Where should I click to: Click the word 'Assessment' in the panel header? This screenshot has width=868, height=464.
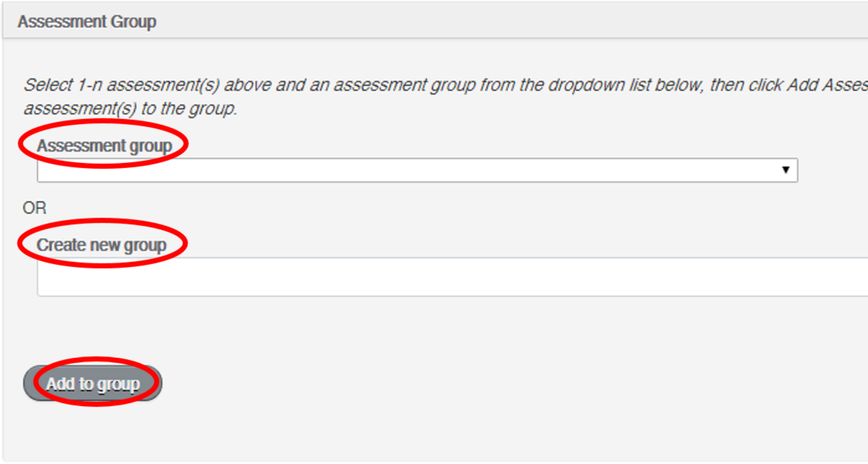[62, 21]
